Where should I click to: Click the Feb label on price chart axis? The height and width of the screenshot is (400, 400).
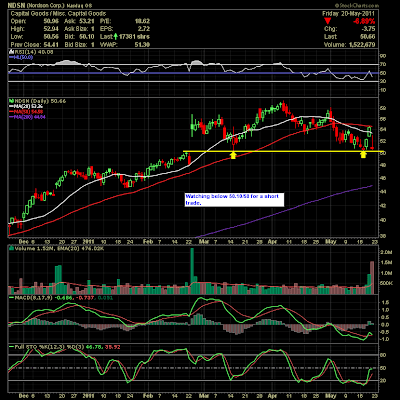click(147, 242)
